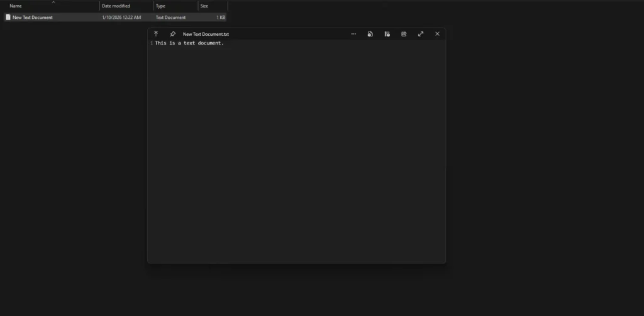644x316 pixels.
Task: Click the 1 KB size cell
Action: pos(221,18)
